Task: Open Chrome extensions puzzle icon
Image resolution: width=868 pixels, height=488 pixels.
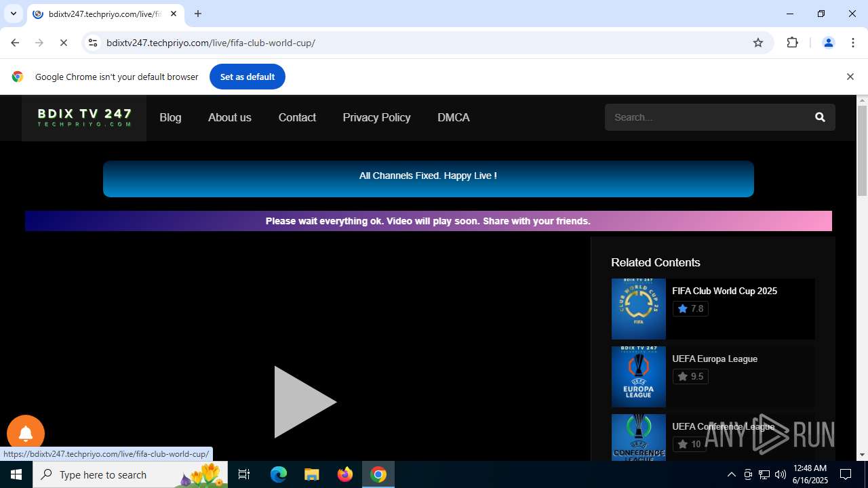Action: point(792,43)
